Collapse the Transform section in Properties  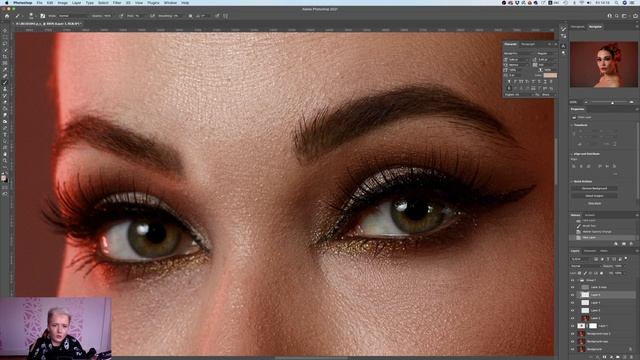[x=572, y=125]
